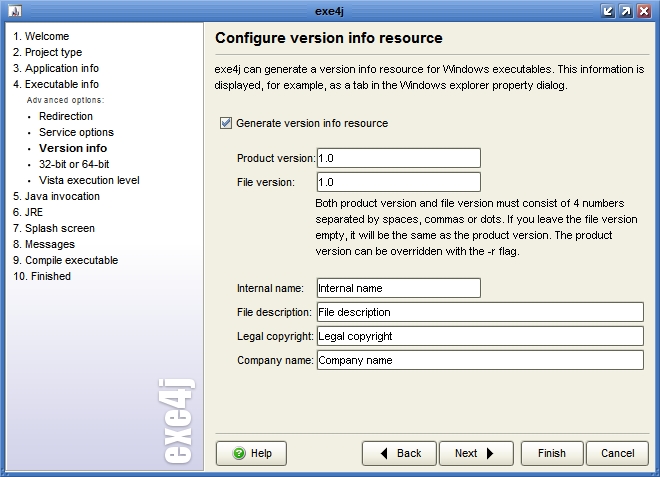Viewport: 660px width, 477px height.
Task: Click the Product version field
Action: pos(398,158)
